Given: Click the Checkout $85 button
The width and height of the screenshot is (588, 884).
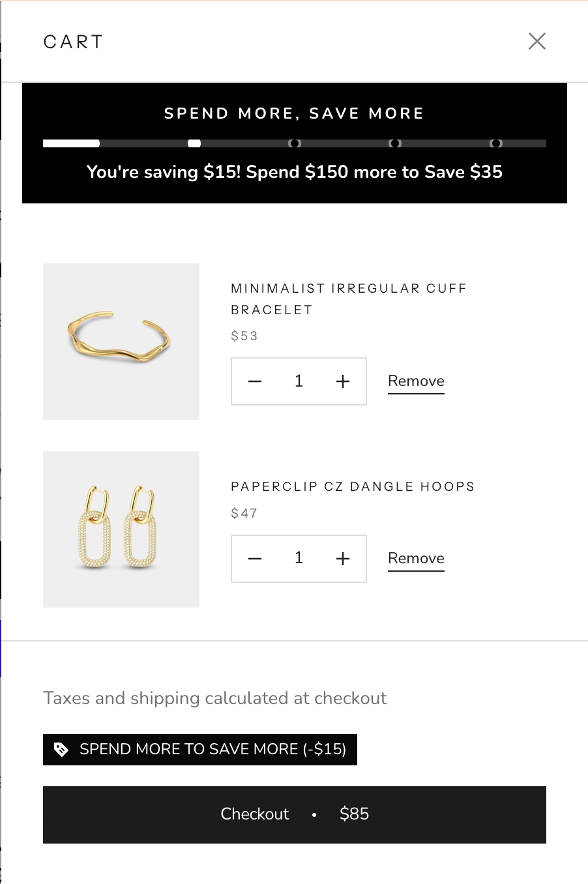Looking at the screenshot, I should tap(295, 814).
